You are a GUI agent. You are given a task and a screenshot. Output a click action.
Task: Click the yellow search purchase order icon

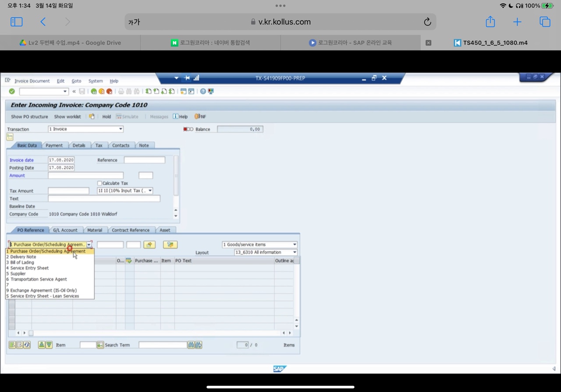pos(170,245)
